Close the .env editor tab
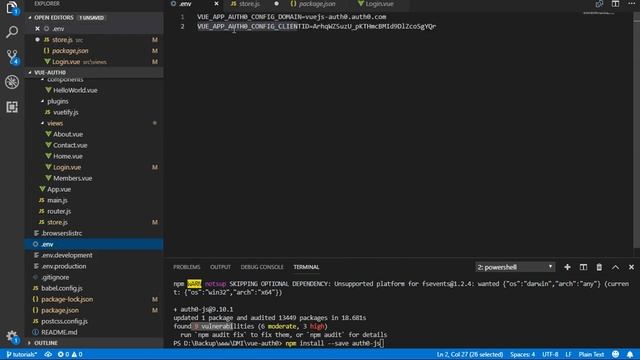The image size is (640, 360). pos(216,4)
